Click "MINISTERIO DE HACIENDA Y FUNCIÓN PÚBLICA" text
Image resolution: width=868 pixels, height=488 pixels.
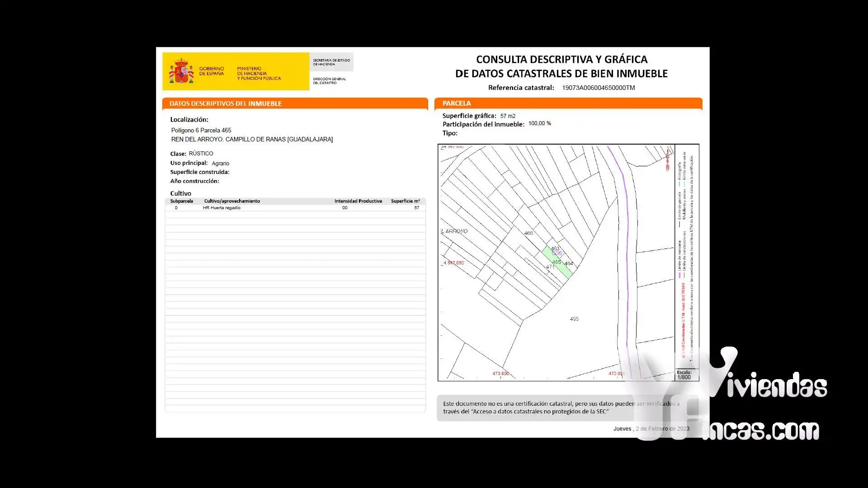pyautogui.click(x=259, y=73)
